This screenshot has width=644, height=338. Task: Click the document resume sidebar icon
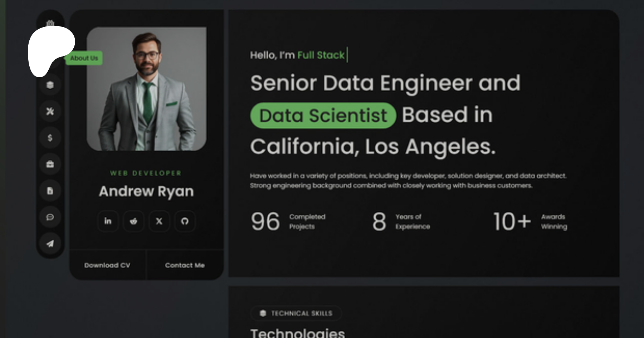(x=50, y=191)
